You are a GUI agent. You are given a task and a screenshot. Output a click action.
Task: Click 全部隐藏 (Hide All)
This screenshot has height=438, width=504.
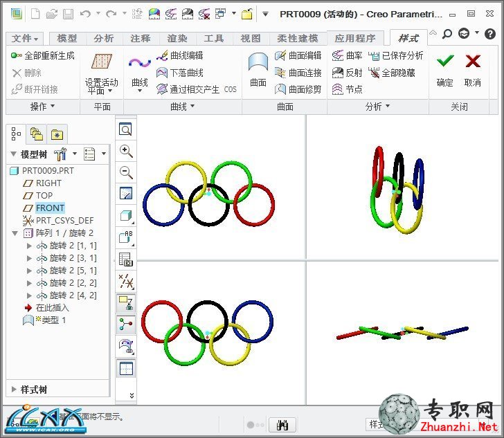point(392,73)
